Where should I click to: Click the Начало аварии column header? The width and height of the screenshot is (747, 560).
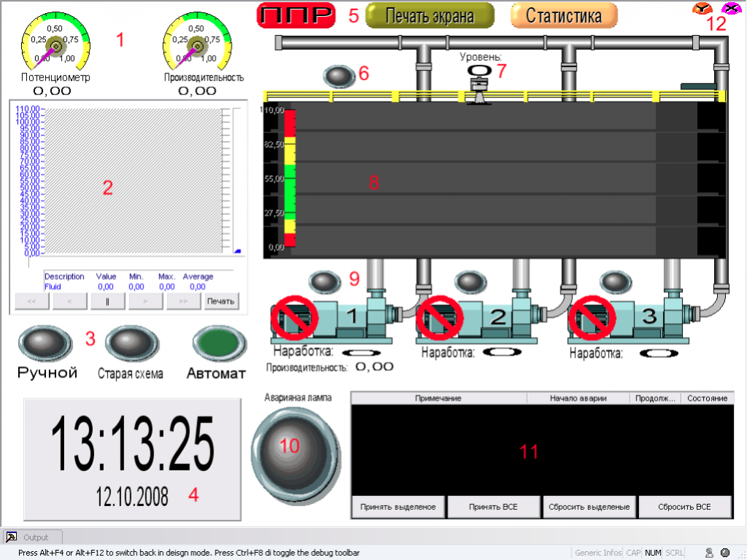click(x=578, y=398)
